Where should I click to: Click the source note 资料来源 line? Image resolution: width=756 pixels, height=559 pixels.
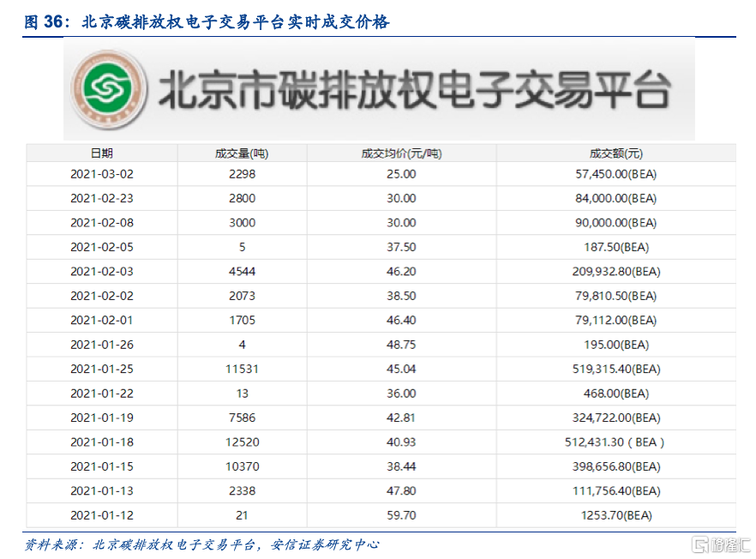pyautogui.click(x=202, y=545)
